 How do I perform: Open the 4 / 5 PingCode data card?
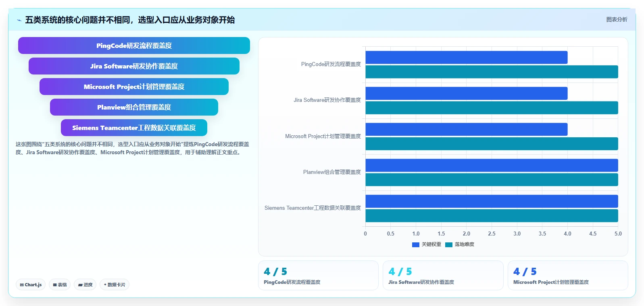318,275
